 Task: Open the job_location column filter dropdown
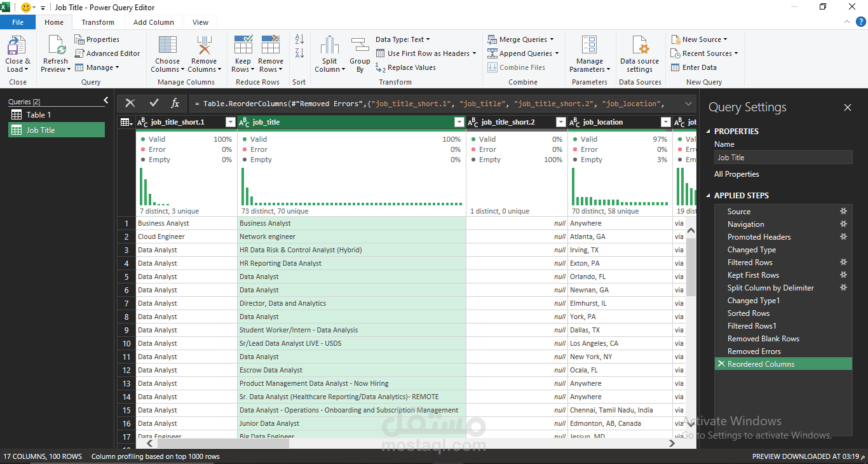(x=665, y=121)
